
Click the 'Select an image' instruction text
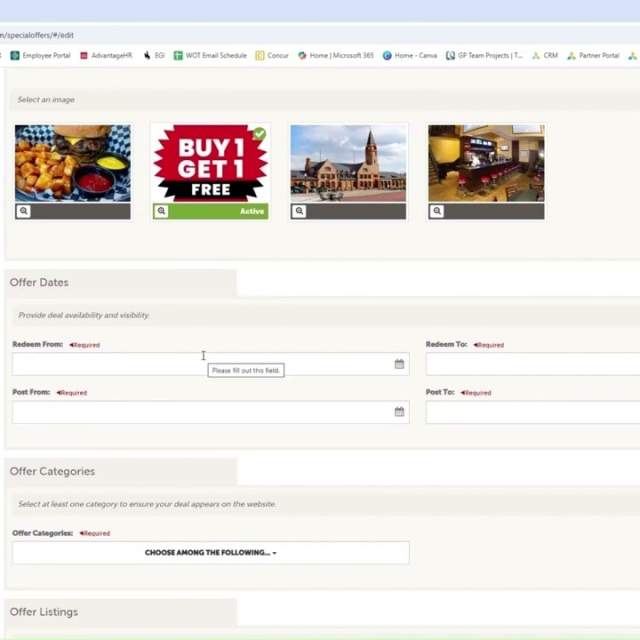click(x=46, y=100)
